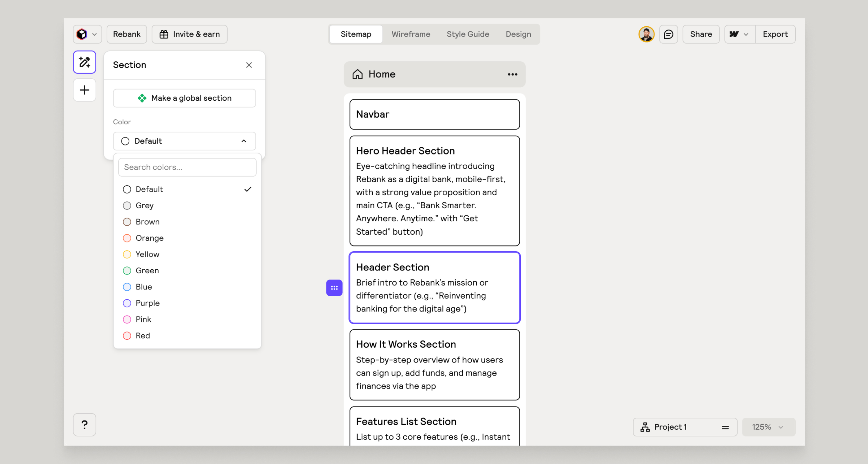Open the comments chat icon
The width and height of the screenshot is (868, 464).
pos(668,34)
